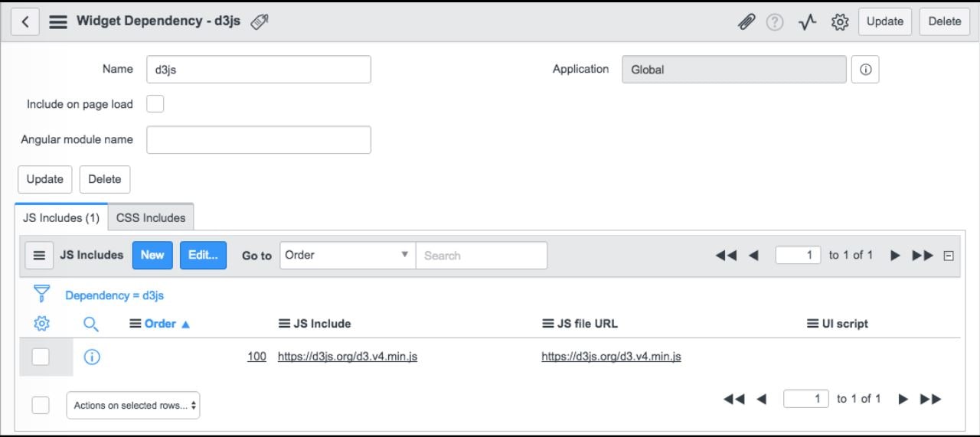Click the top page number field
Viewport: 980px width, 437px height.
coord(798,255)
